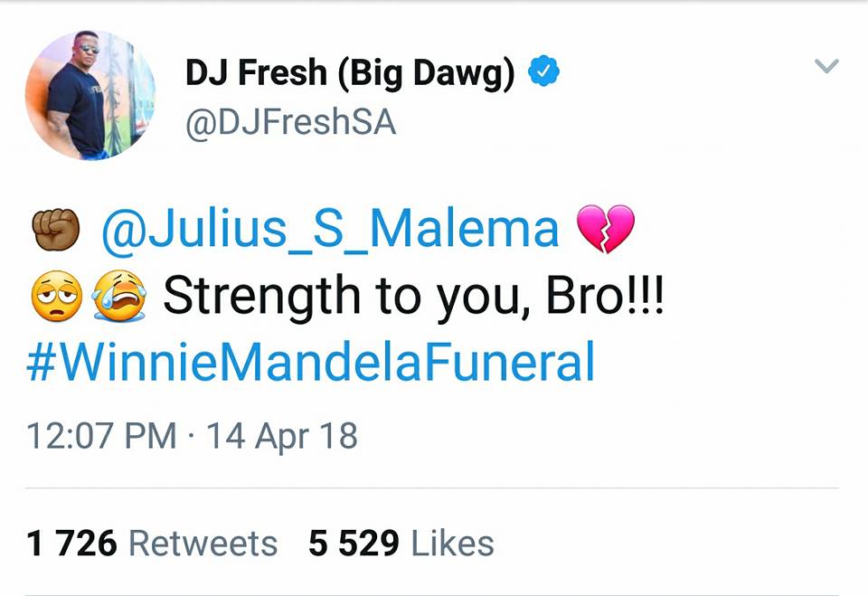Click the blue verified badge icon
The width and height of the screenshot is (868, 596).
click(x=543, y=71)
